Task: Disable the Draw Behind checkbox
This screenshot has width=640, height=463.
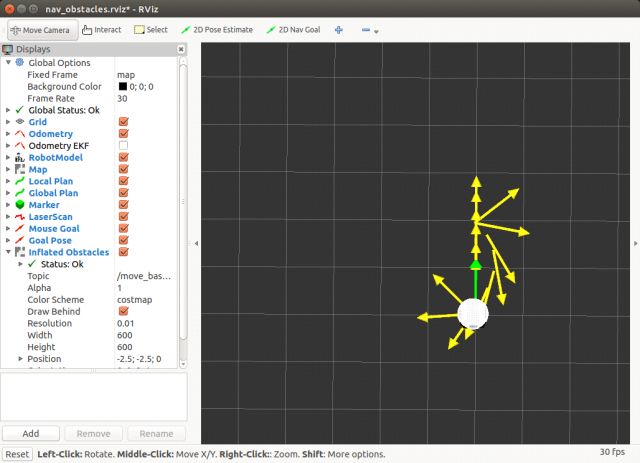Action: (x=123, y=311)
